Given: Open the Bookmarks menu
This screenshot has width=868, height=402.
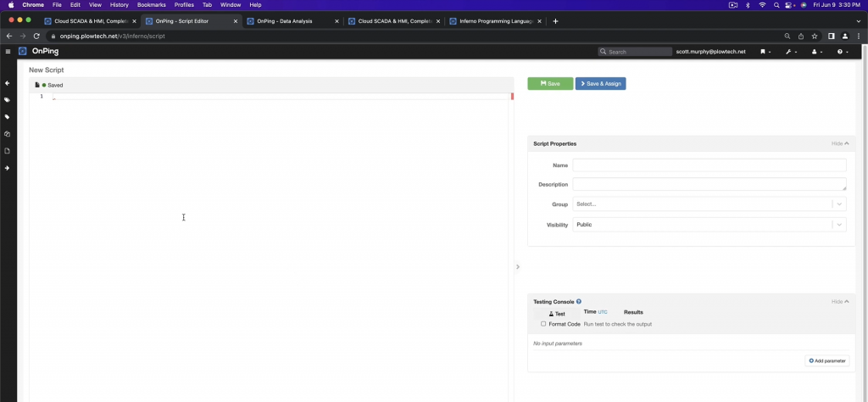Looking at the screenshot, I should (x=151, y=5).
